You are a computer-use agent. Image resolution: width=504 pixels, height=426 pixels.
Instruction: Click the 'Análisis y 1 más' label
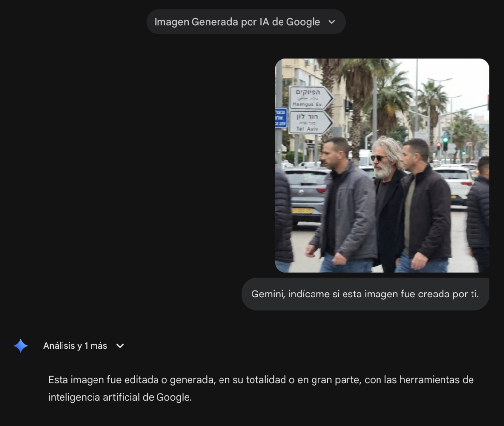(75, 346)
